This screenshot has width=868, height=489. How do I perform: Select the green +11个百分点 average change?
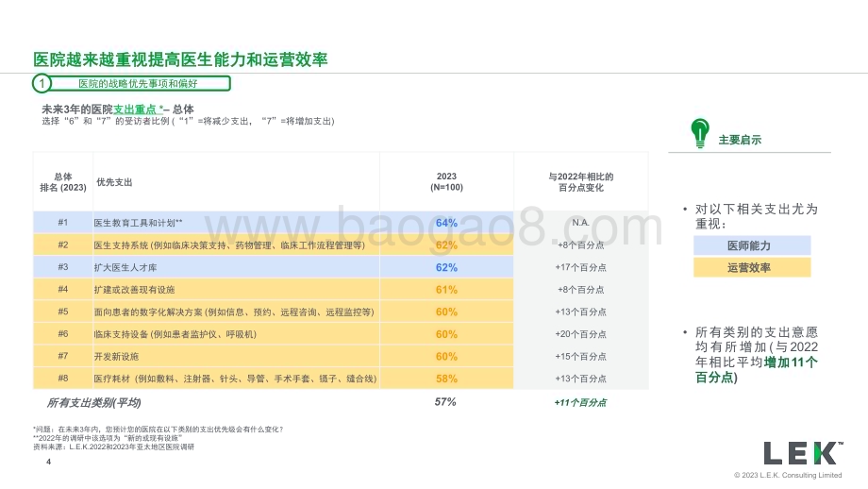click(580, 402)
